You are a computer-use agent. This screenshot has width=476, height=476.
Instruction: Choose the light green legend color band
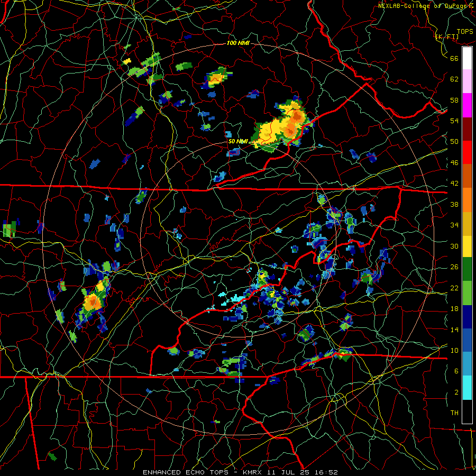pyautogui.click(x=467, y=293)
